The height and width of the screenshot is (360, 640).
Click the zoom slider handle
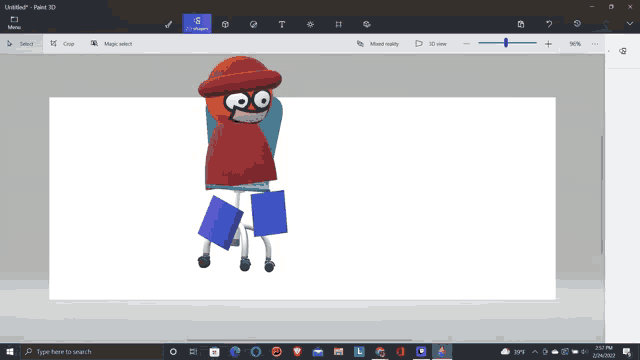tap(506, 42)
